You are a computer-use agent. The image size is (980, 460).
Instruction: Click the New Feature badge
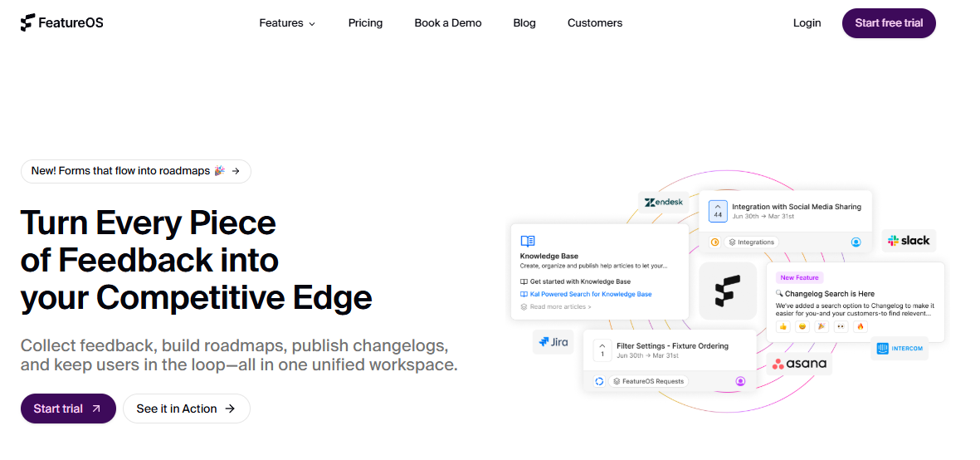800,277
